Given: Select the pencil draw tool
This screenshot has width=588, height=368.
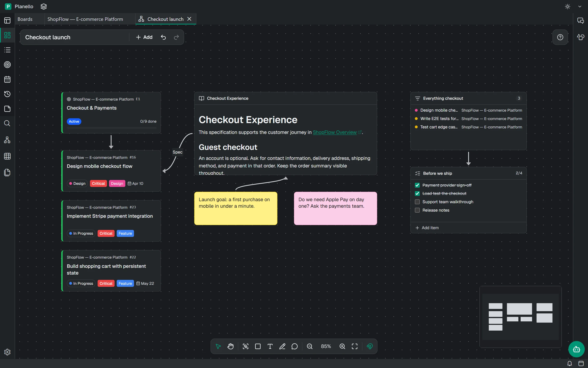Looking at the screenshot, I should click(x=282, y=346).
